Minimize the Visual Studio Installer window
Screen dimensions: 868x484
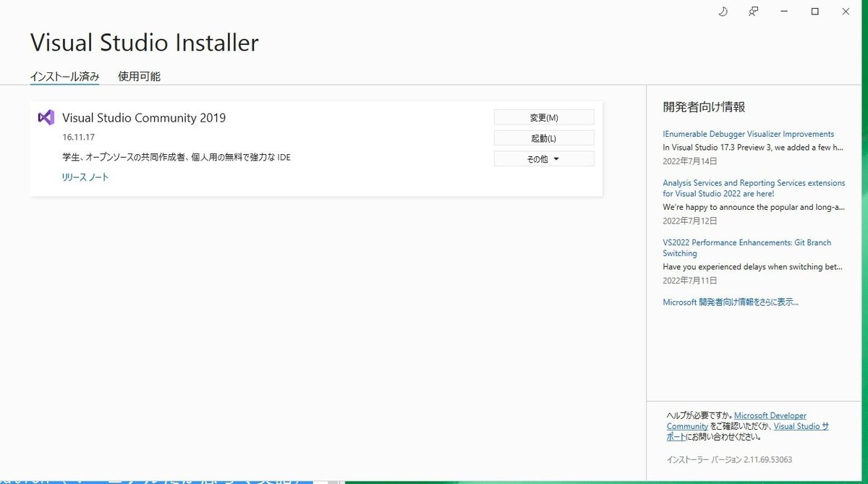click(785, 12)
